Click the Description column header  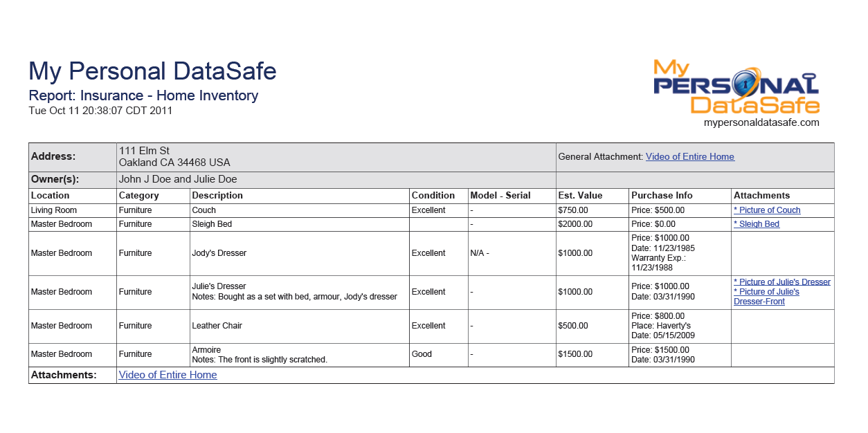(x=217, y=196)
